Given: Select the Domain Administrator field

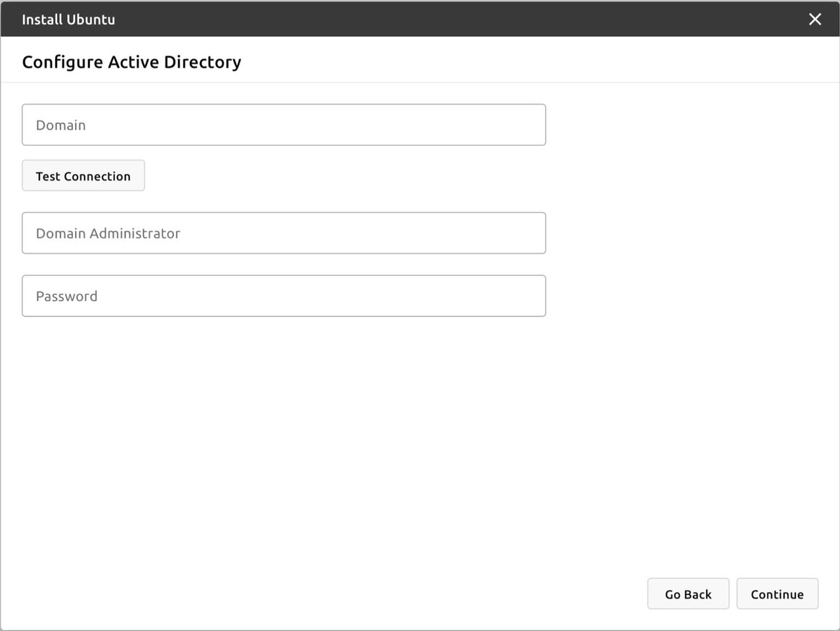Looking at the screenshot, I should pos(284,233).
